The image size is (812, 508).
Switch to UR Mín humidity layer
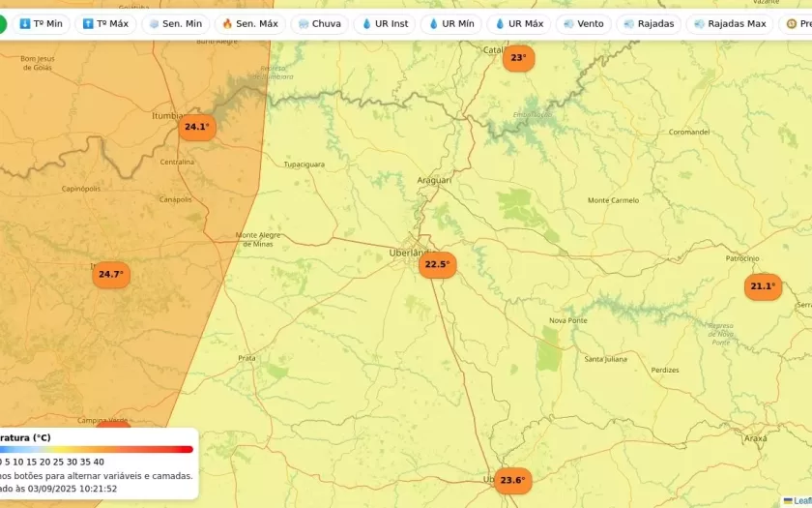point(451,23)
